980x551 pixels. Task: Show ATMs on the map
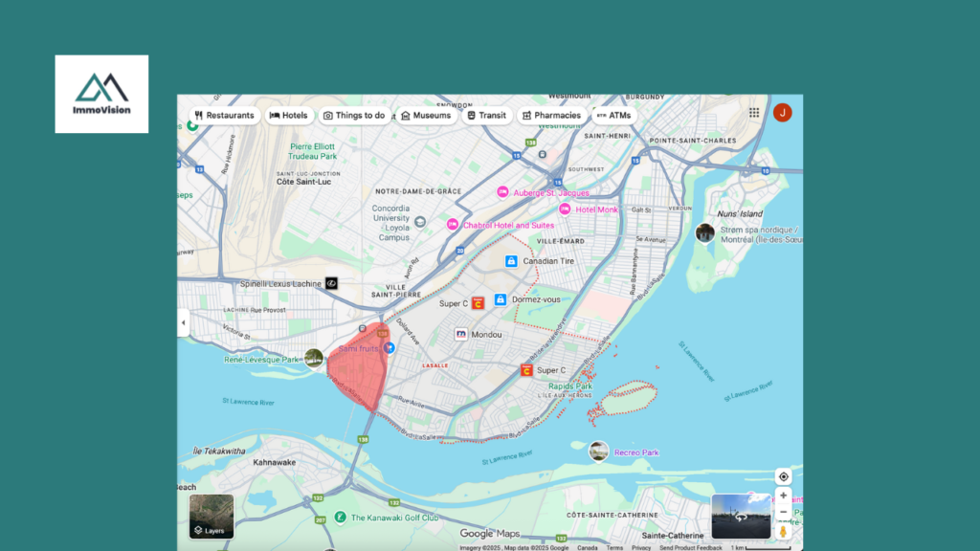pos(613,116)
